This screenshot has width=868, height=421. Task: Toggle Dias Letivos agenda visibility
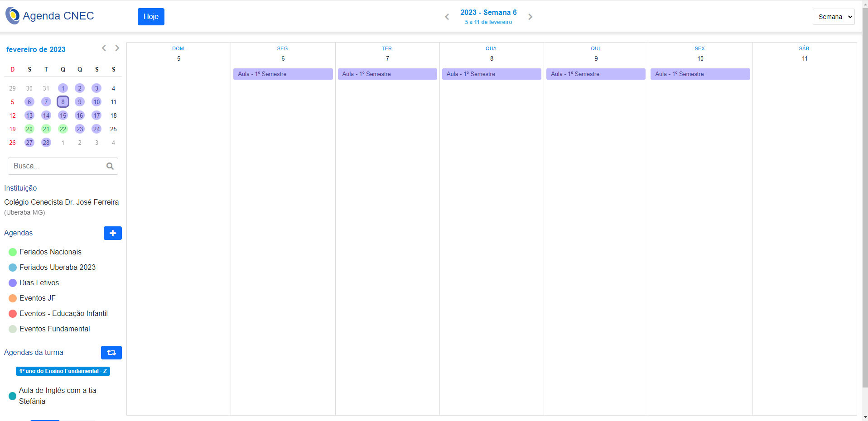(x=13, y=283)
